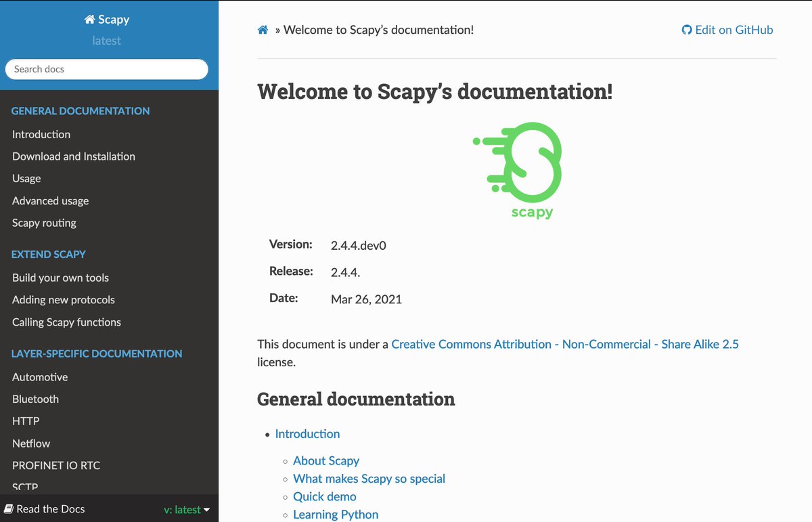Viewport: 812px width, 522px height.
Task: View the PROFINET IO RTC section
Action: 55,465
